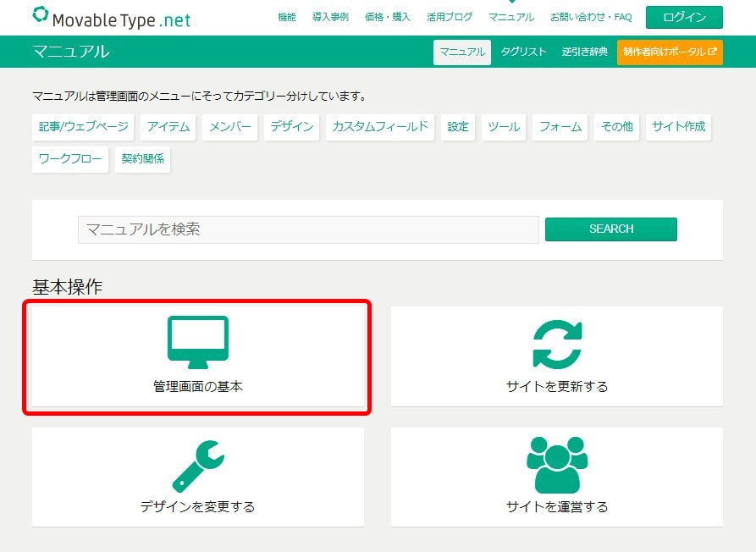756x552 pixels.
Task: Open 活用ブログ from the header
Action: click(x=450, y=17)
